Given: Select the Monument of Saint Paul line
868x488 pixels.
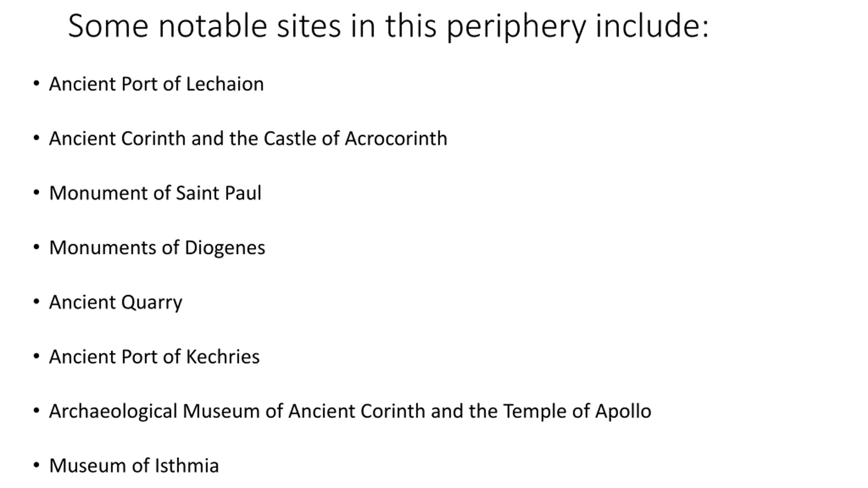Looking at the screenshot, I should tap(155, 193).
